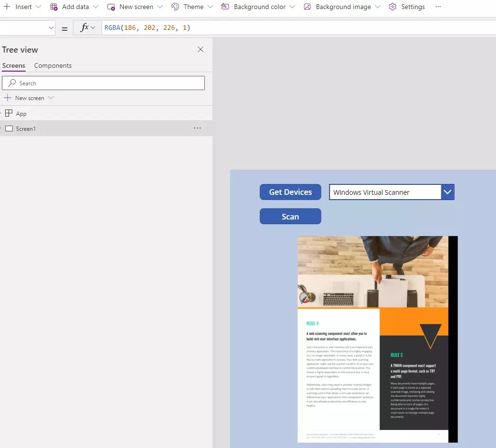
Task: Expand the Windows Virtual Scanner dropdown
Action: coord(447,192)
